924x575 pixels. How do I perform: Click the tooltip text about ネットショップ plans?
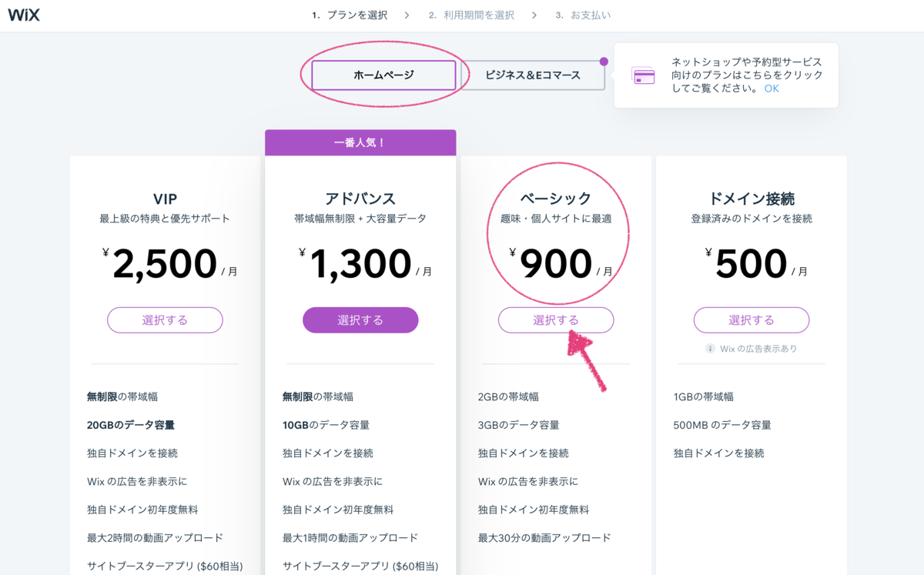tap(747, 75)
